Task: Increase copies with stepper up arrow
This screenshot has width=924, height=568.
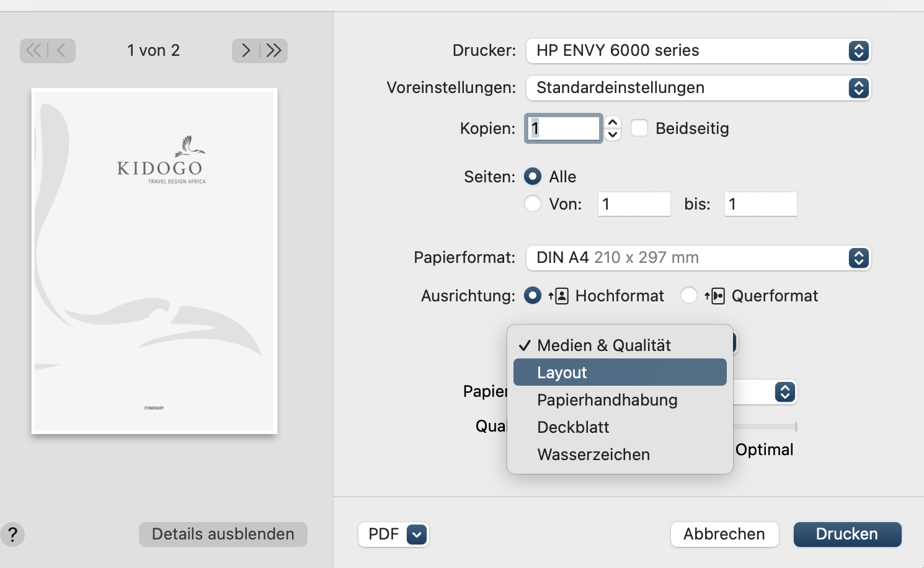Action: [x=613, y=122]
